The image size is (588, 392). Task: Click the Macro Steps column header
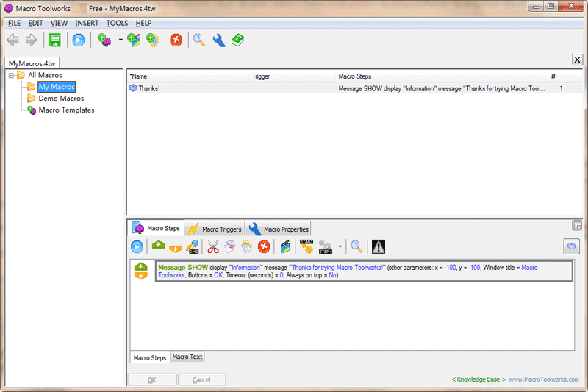click(x=441, y=76)
